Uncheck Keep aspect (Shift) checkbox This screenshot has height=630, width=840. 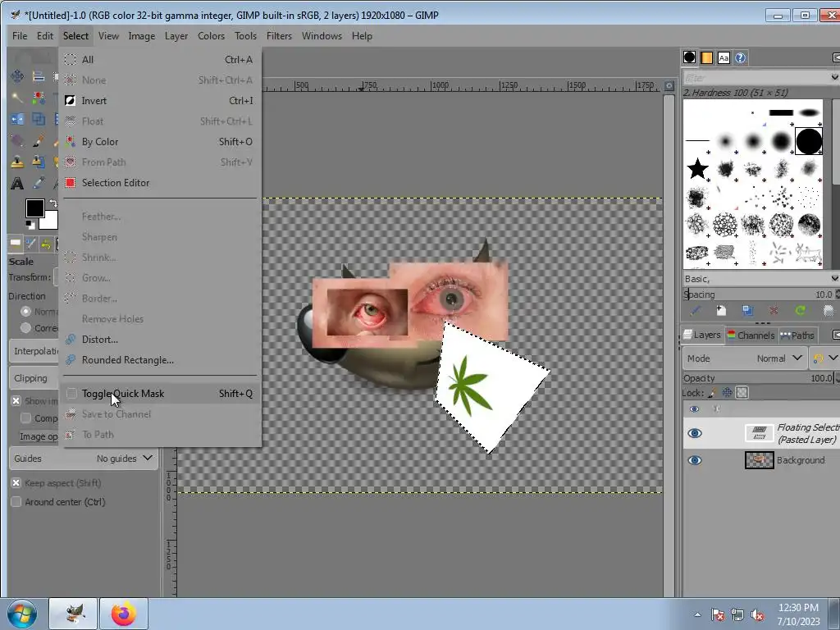point(16,482)
